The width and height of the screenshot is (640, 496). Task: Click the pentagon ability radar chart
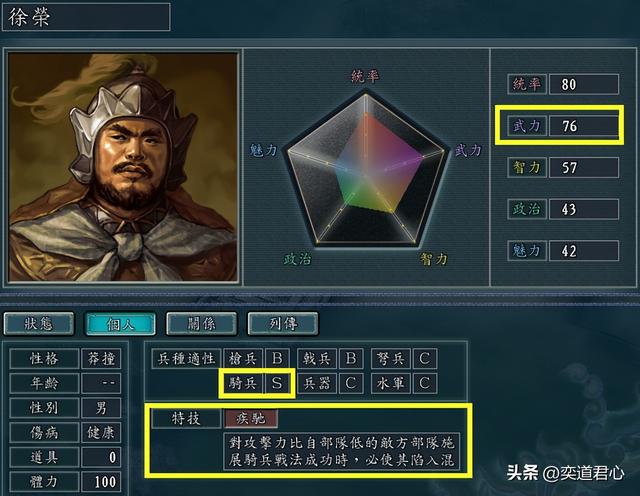click(365, 169)
